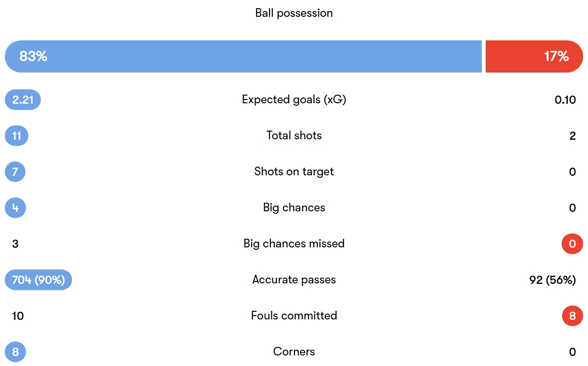Click the 2.21 expected goals badge
Viewport: 588px width, 366px height.
23,100
